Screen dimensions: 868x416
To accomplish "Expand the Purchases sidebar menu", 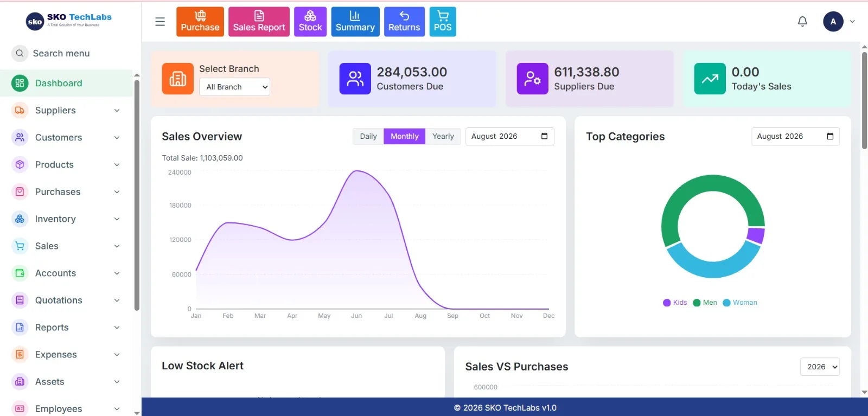I will pos(66,191).
